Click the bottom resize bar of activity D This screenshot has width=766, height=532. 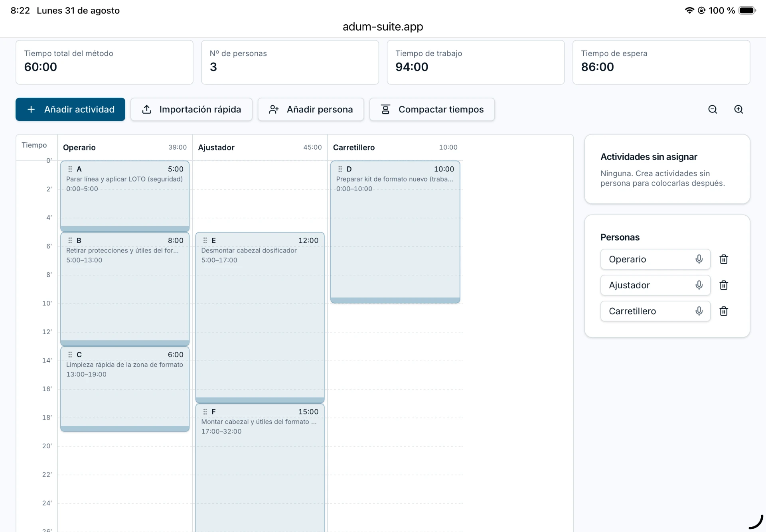coord(395,300)
